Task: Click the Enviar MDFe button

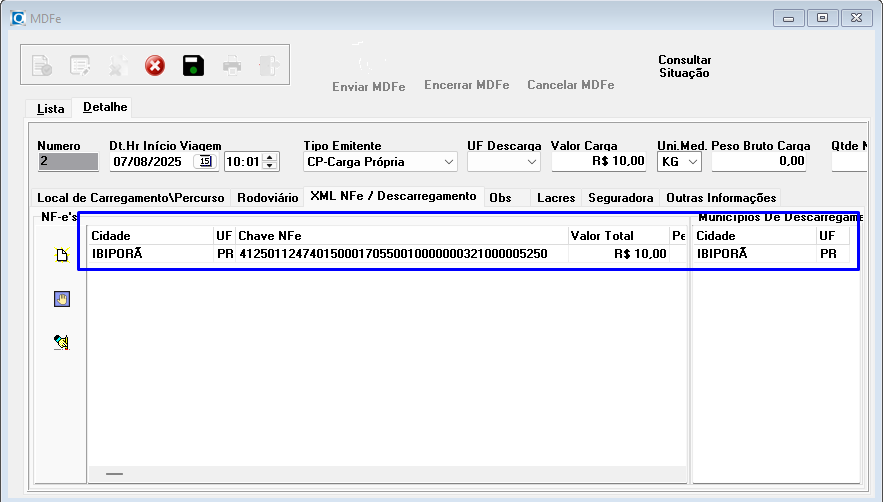Action: pyautogui.click(x=368, y=86)
